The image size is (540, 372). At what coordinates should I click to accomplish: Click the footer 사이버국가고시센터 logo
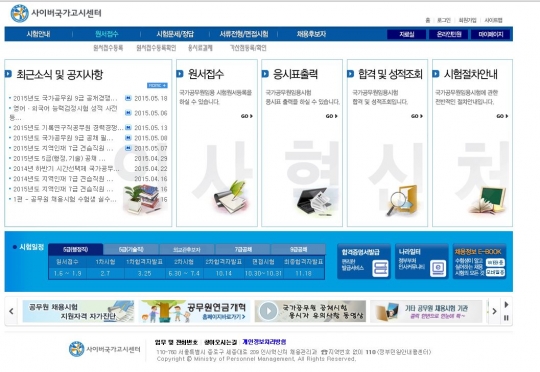[x=105, y=349]
